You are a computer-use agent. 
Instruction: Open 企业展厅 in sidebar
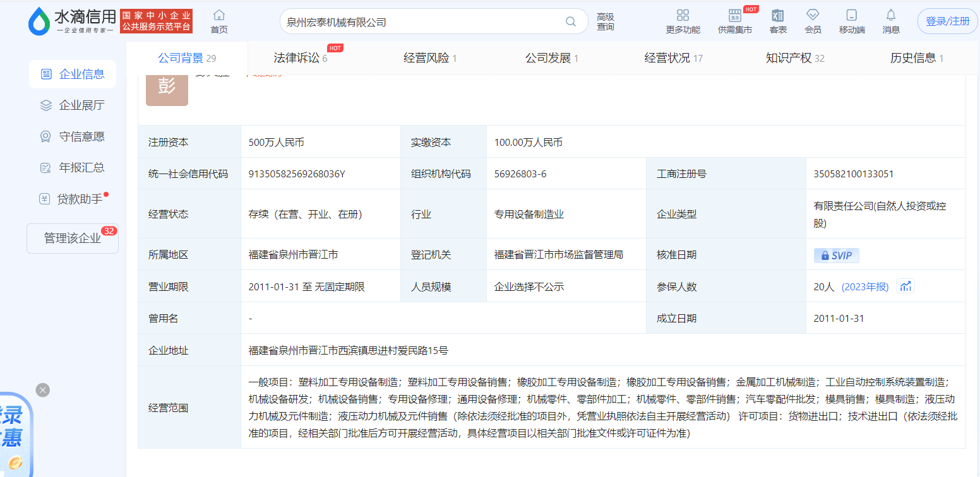pos(73,105)
